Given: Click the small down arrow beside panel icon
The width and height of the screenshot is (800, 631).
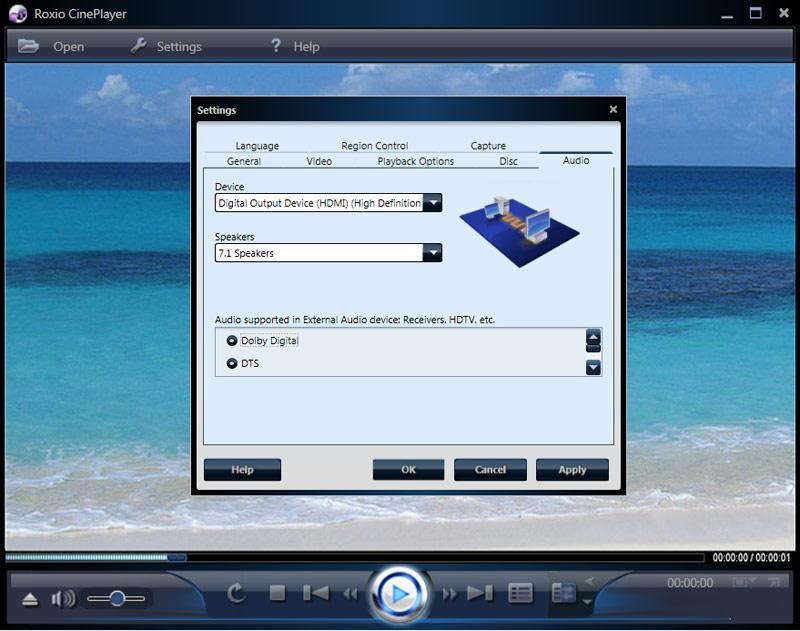Looking at the screenshot, I should pyautogui.click(x=588, y=602).
